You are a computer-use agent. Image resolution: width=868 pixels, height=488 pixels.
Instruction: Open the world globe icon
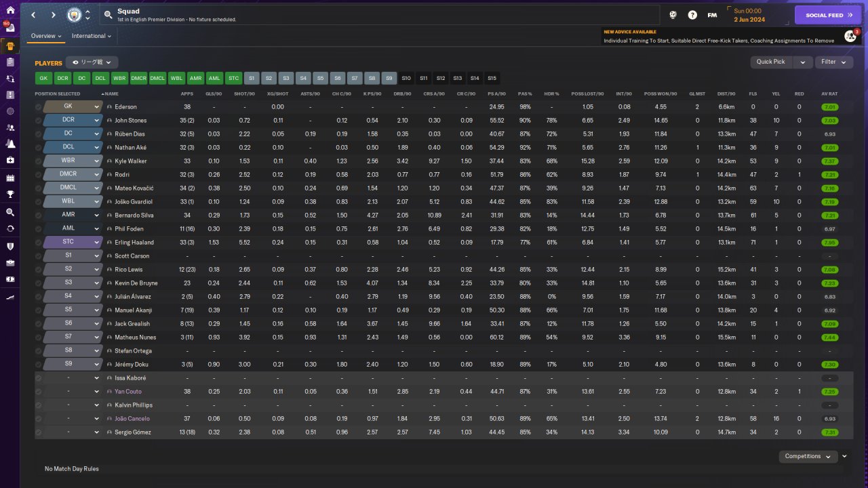click(x=673, y=14)
